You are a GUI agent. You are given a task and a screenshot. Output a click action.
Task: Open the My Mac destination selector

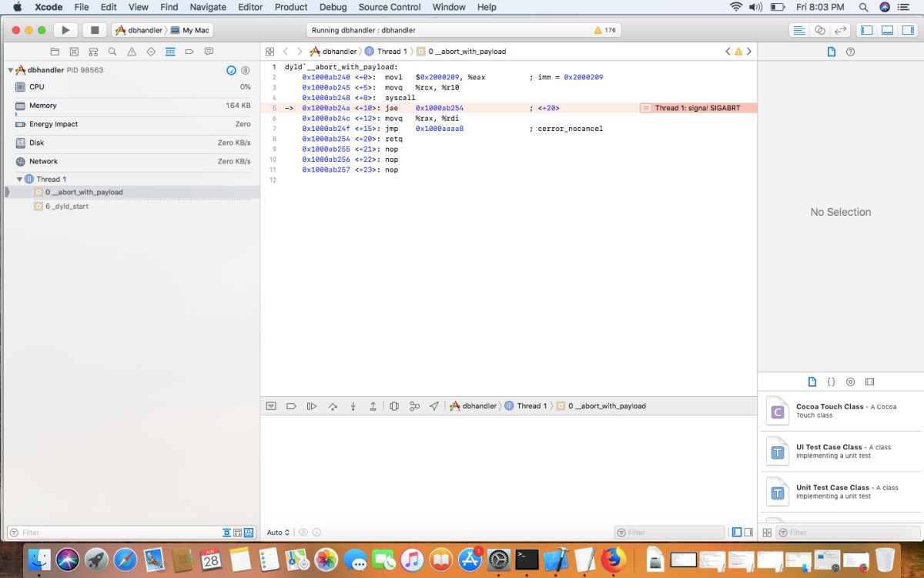189,30
